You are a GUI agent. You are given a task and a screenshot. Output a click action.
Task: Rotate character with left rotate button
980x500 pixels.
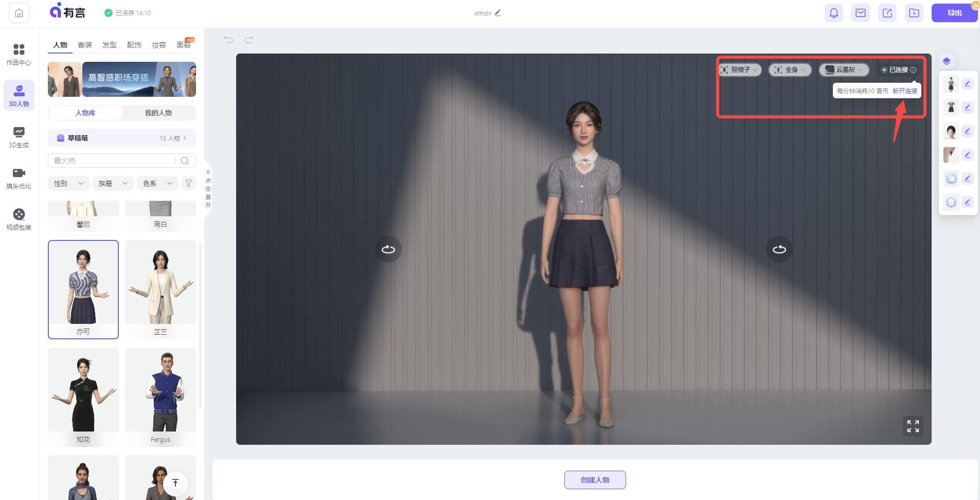(x=388, y=249)
